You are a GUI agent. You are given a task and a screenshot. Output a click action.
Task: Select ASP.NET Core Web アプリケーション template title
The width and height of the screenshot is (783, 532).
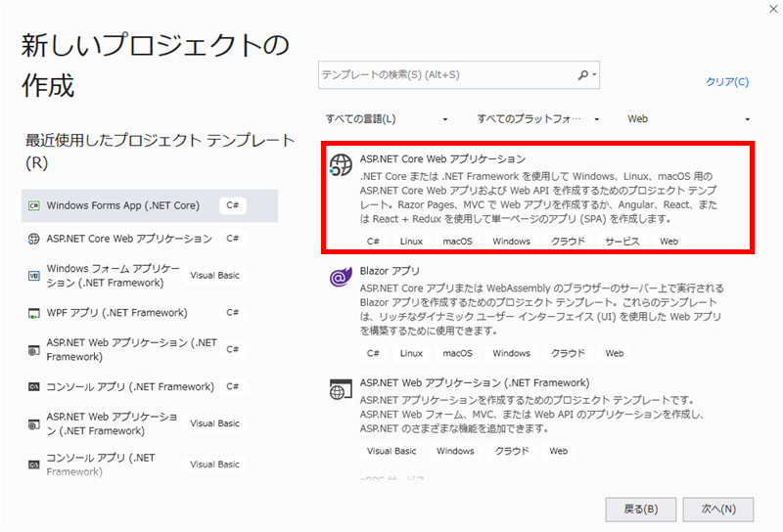(x=442, y=158)
